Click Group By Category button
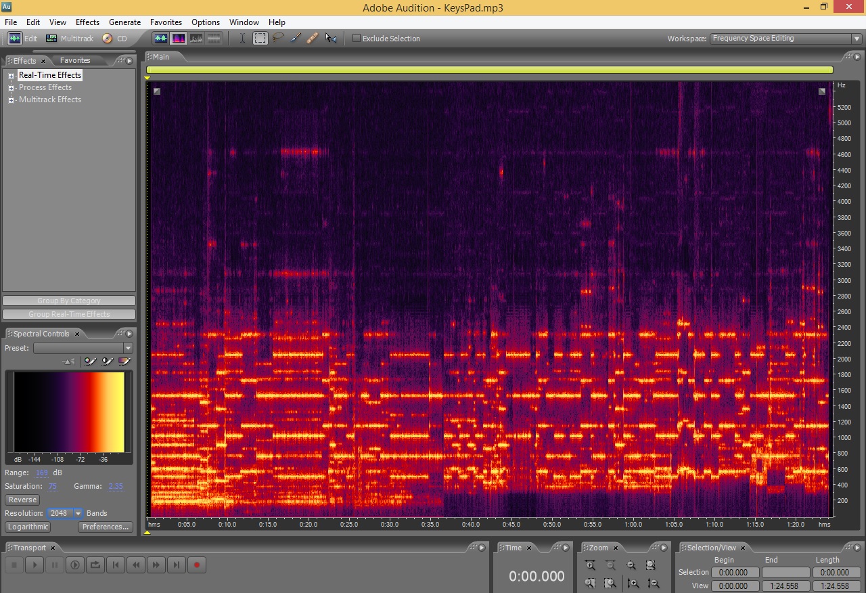The width and height of the screenshot is (868, 593). click(69, 301)
